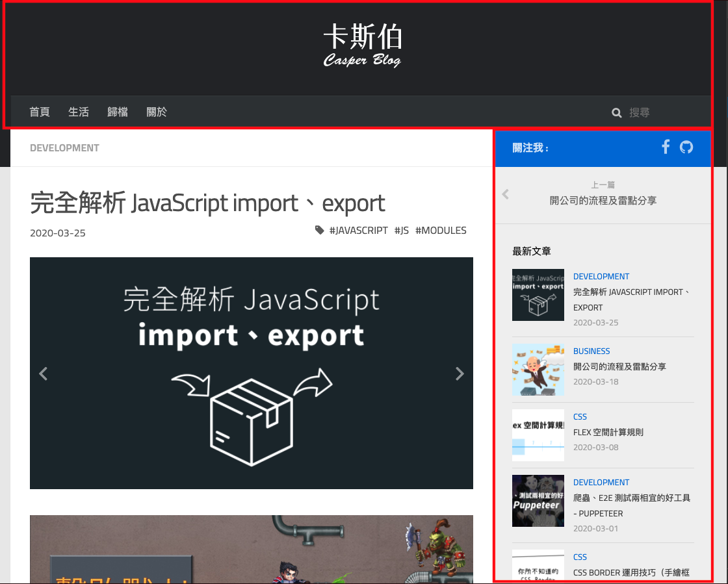Click the import、export thumbnail under 最新文章

click(x=538, y=295)
